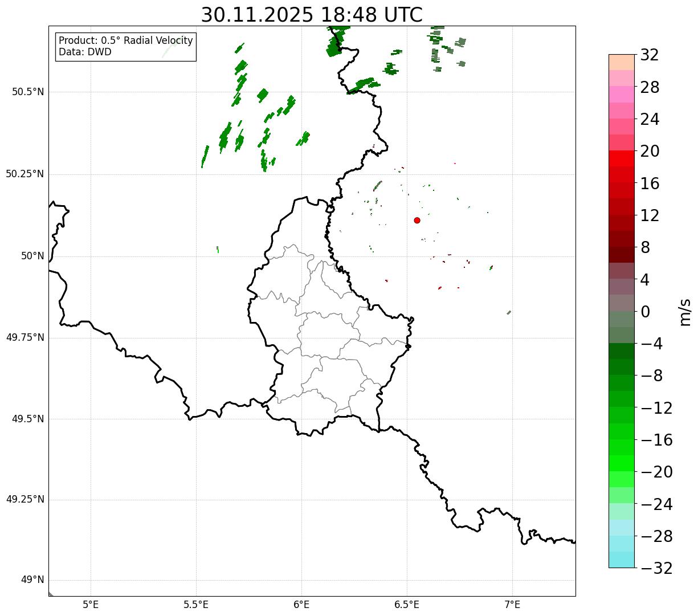This screenshot has height=616, width=698.
Task: Click the bright green colorbar swatch near −20
Action: coord(622,463)
